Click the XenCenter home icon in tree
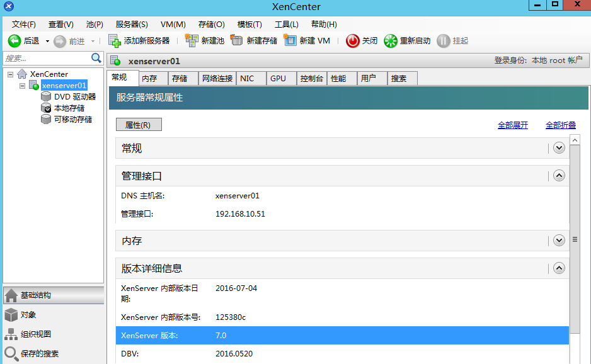The width and height of the screenshot is (591, 364). tap(22, 74)
